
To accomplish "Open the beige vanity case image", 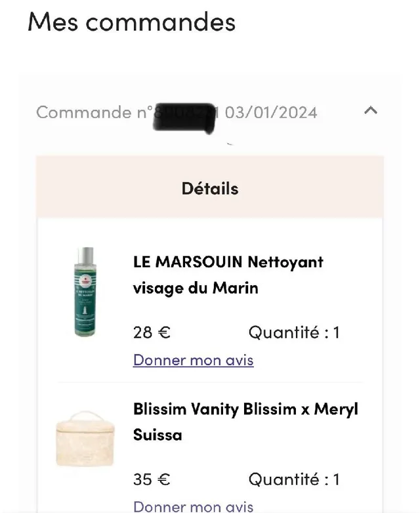I will tap(85, 438).
